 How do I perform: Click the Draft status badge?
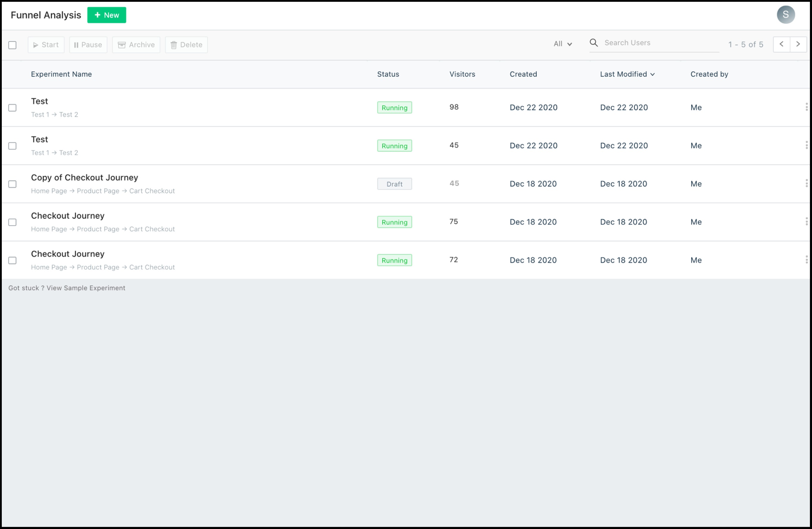pyautogui.click(x=394, y=184)
